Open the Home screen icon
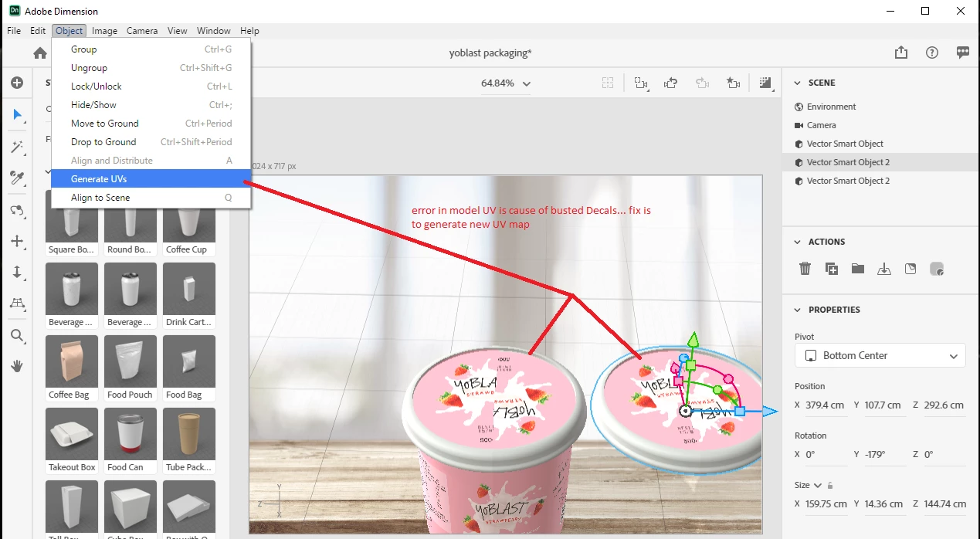Screen dimensions: 980x539 coord(40,53)
